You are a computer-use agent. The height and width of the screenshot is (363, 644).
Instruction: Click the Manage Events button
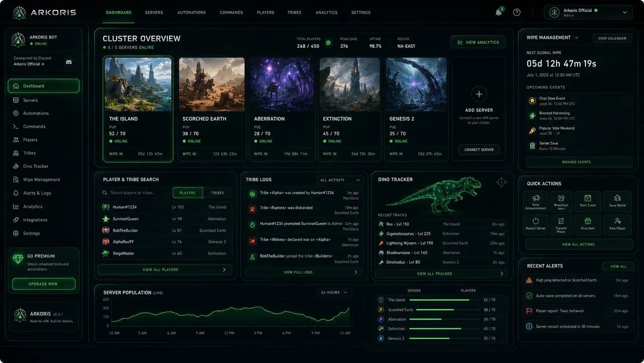[579, 162]
